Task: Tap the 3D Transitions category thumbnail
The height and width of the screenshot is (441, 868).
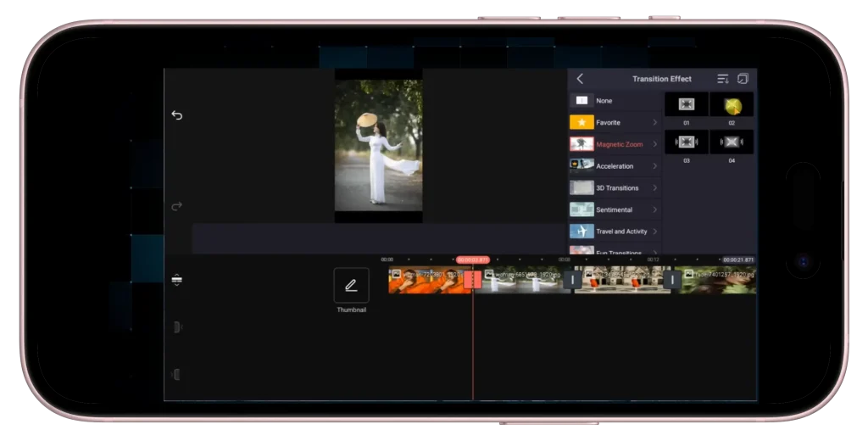Action: [x=581, y=187]
